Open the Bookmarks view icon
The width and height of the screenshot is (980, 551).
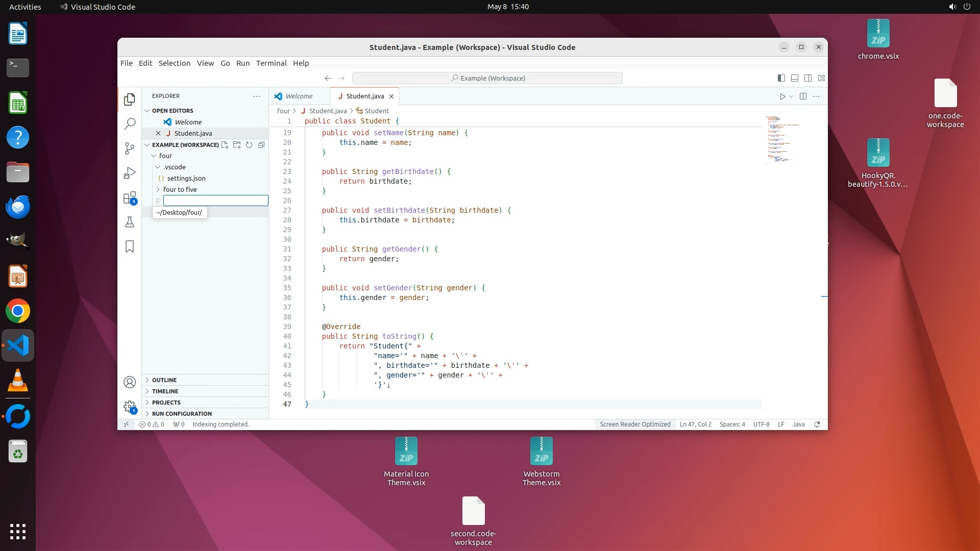pos(130,247)
